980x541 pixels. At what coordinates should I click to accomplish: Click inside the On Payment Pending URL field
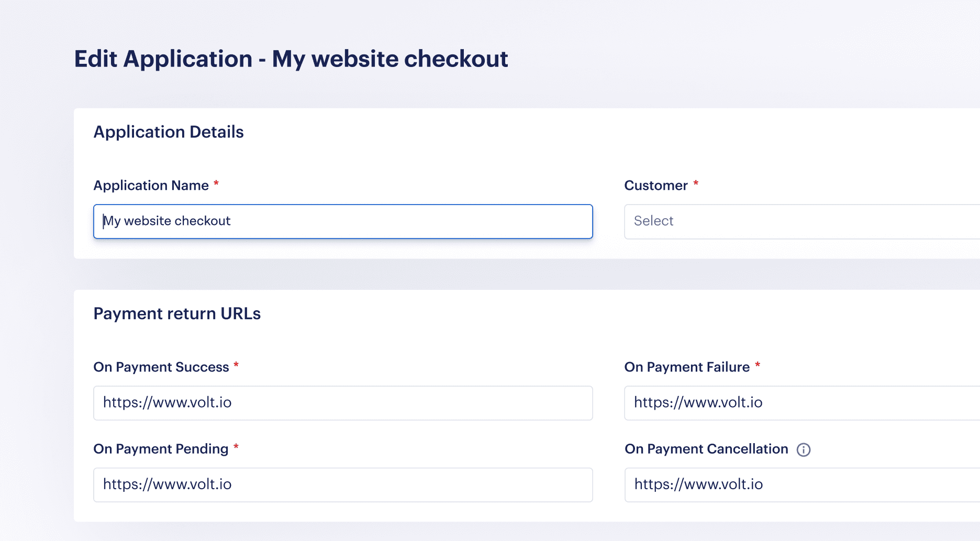pyautogui.click(x=343, y=484)
